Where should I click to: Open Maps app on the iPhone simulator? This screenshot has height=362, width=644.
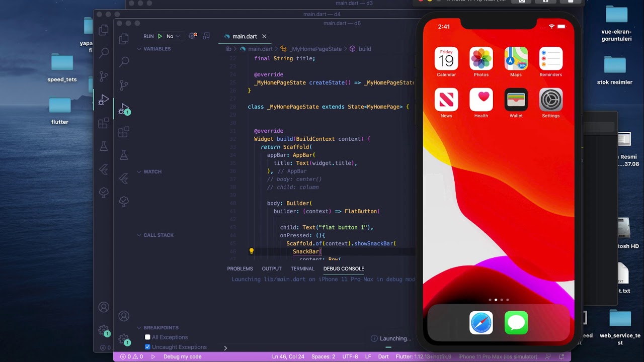tap(516, 59)
